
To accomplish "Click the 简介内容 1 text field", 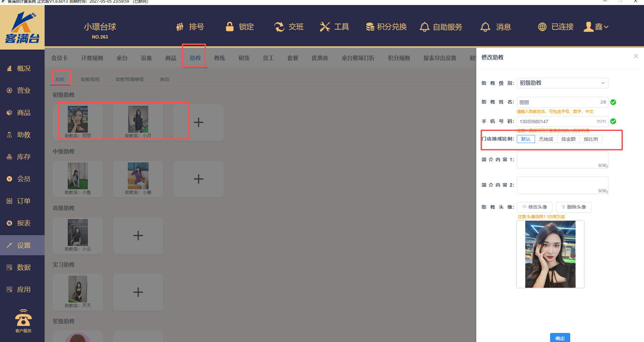I will click(562, 159).
